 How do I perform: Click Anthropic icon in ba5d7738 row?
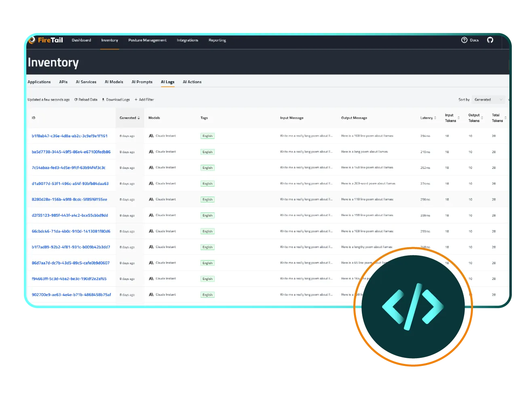pos(151,152)
